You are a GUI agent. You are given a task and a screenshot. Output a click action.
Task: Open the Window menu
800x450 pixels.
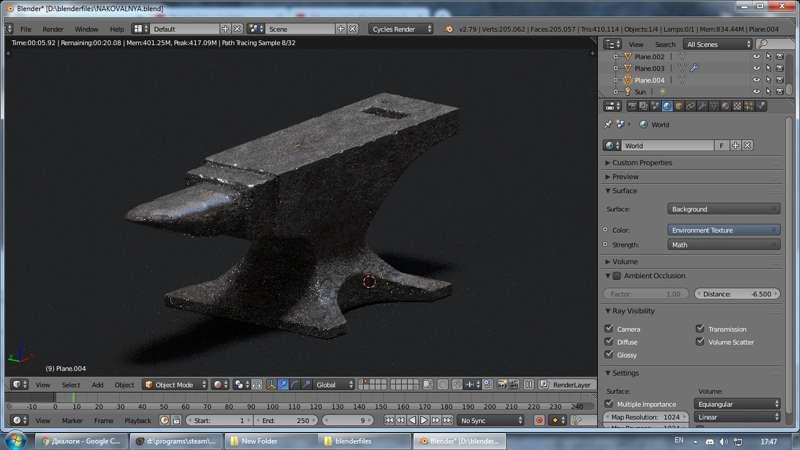(x=86, y=29)
